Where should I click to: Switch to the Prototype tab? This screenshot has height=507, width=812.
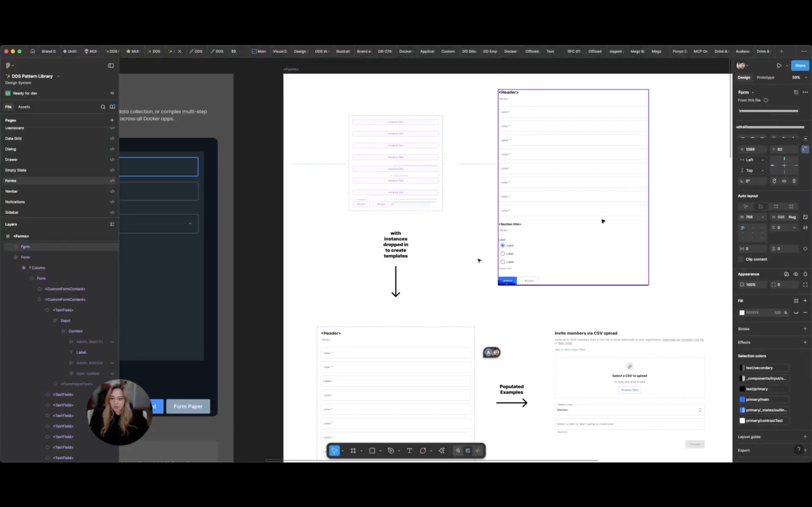pos(766,77)
